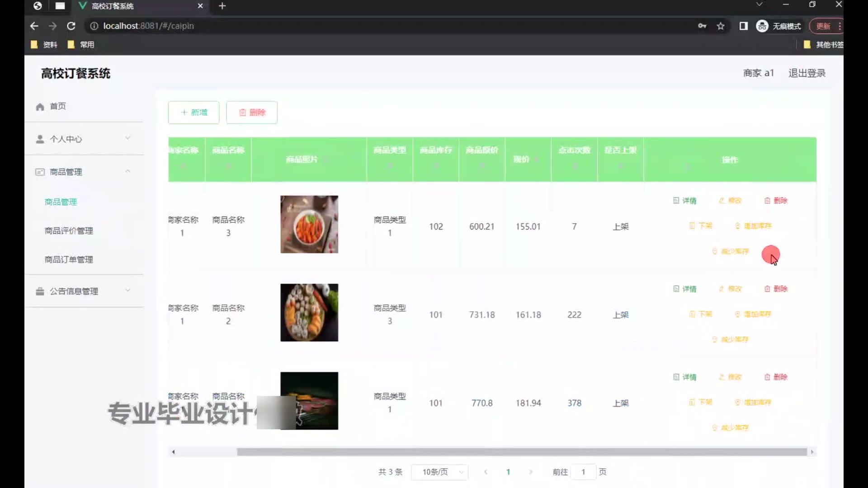The width and height of the screenshot is (868, 488).
Task: Sort by 商品库存 column header
Action: point(436,160)
